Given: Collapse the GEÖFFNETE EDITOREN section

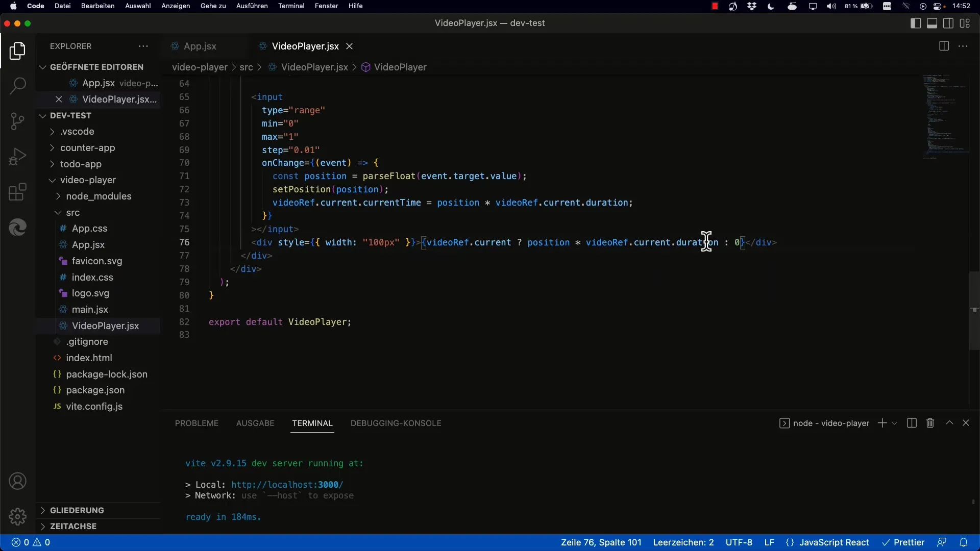Looking at the screenshot, I should point(97,67).
